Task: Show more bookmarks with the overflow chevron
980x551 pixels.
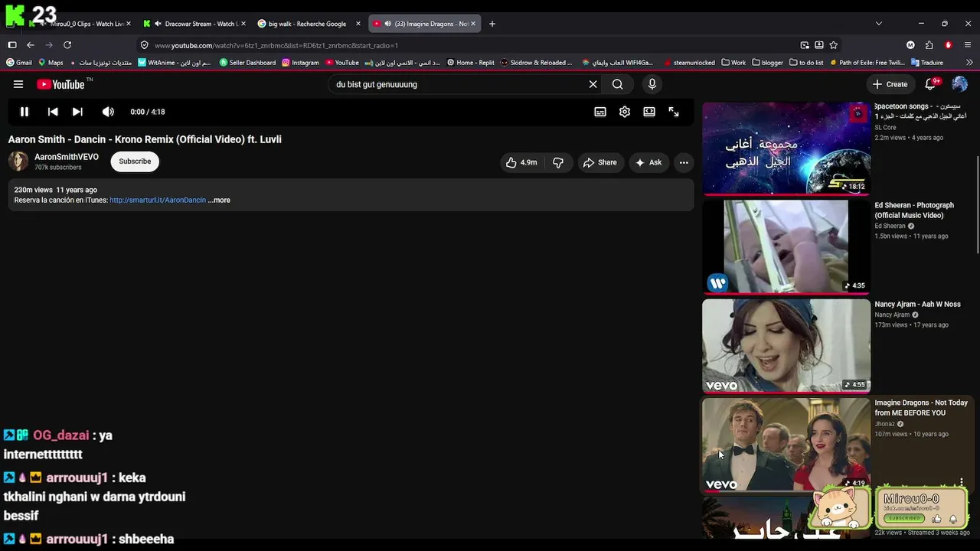Action: click(x=970, y=63)
